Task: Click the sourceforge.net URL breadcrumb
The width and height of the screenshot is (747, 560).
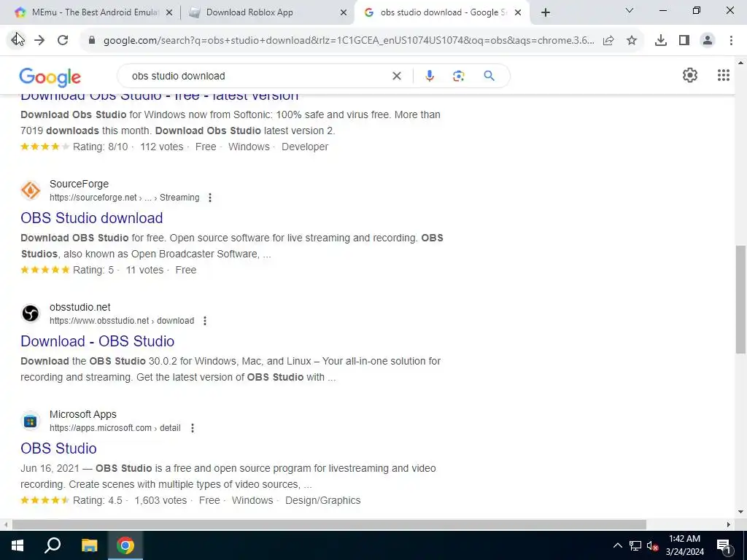Action: (x=124, y=198)
